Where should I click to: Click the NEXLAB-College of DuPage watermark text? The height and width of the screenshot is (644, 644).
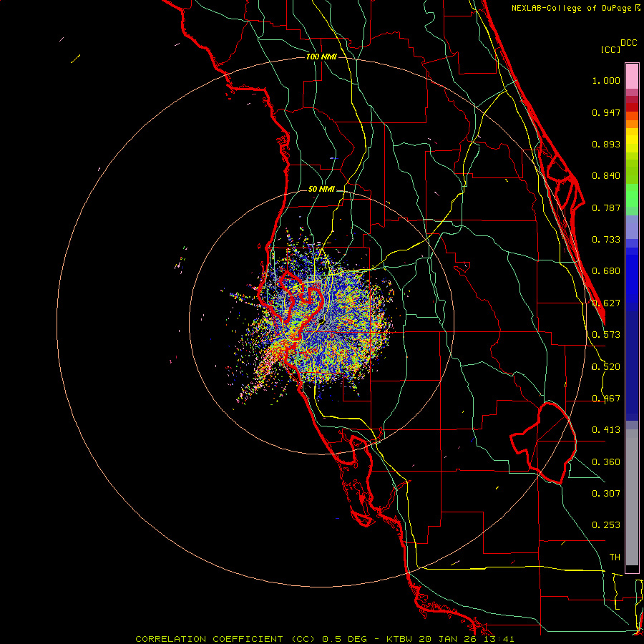[575, 8]
